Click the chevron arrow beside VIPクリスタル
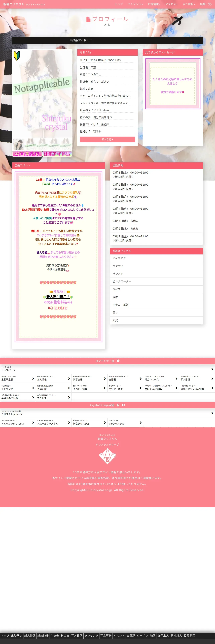 [140, 422]
